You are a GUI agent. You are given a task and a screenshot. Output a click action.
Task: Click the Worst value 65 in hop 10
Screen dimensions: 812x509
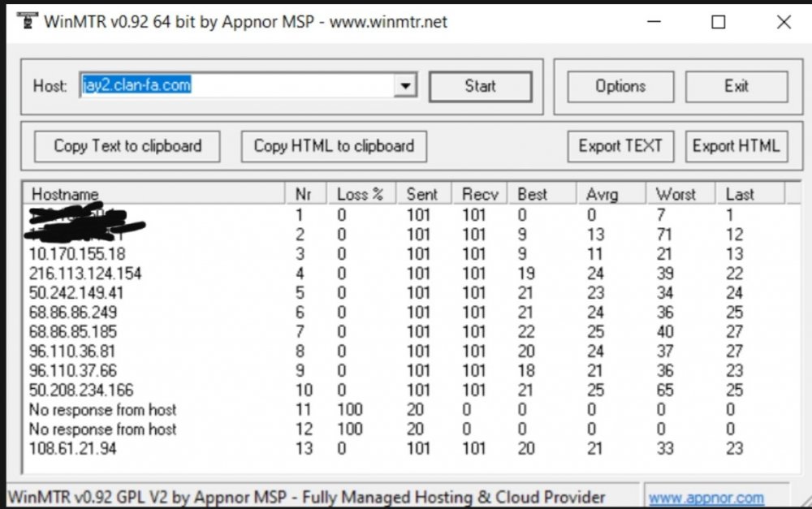pos(665,390)
